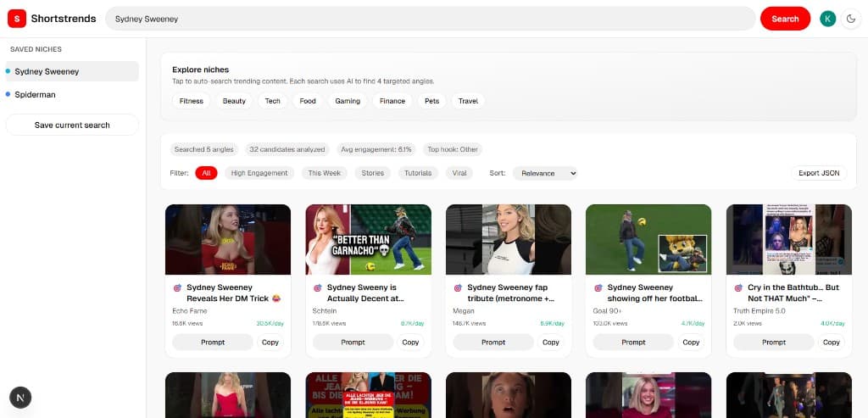Click channel name Echo Fame
The width and height of the screenshot is (868, 418).
pos(189,311)
